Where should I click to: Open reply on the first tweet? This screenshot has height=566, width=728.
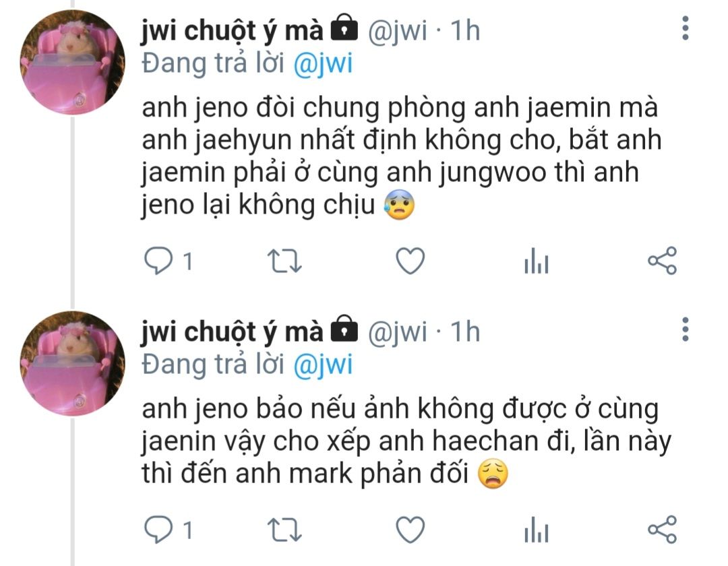point(158,261)
